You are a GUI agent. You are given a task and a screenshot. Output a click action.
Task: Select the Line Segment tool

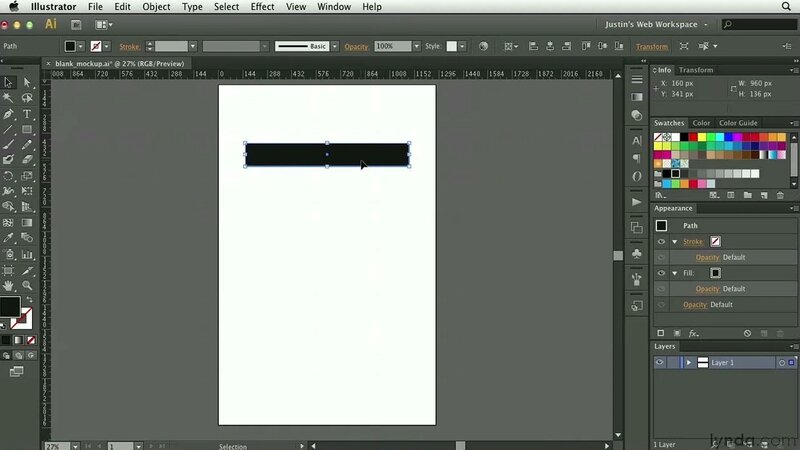pyautogui.click(x=8, y=129)
